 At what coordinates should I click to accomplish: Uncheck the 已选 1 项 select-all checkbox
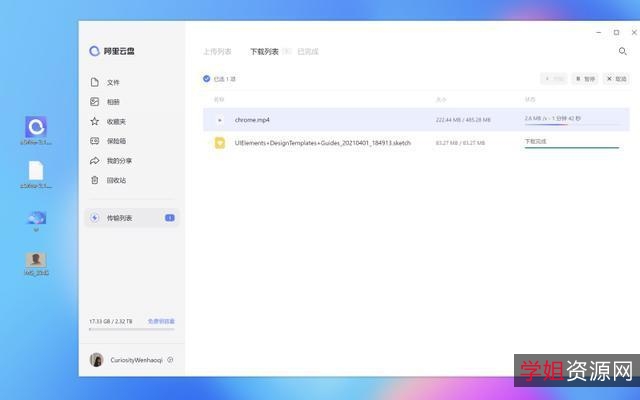tap(207, 78)
